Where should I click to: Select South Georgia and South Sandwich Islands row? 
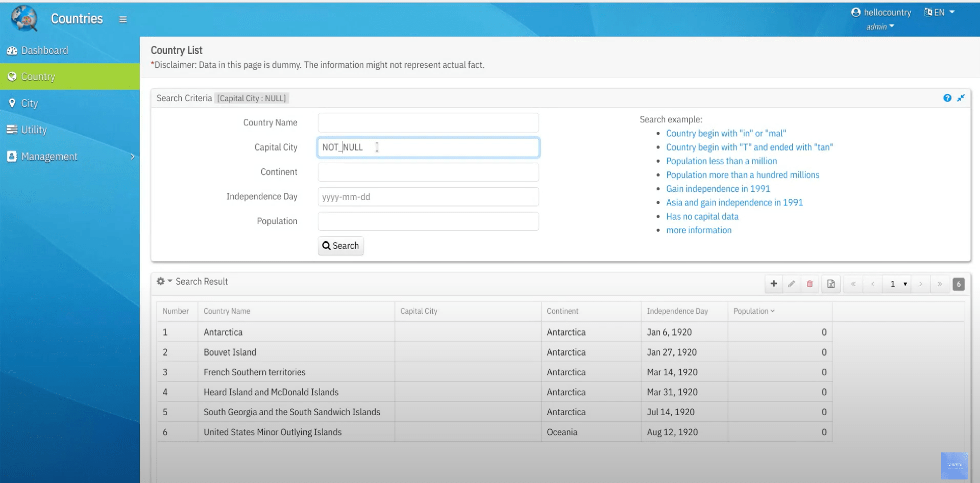click(494, 412)
